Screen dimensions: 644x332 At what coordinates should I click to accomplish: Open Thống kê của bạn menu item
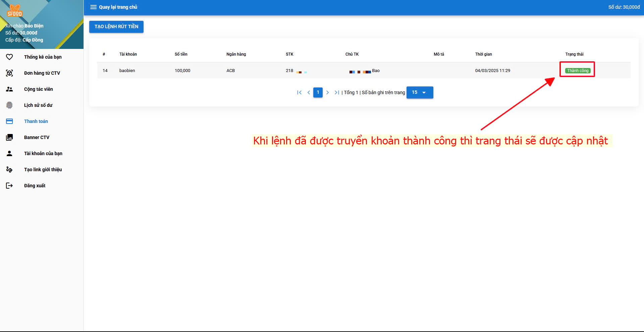tap(43, 57)
